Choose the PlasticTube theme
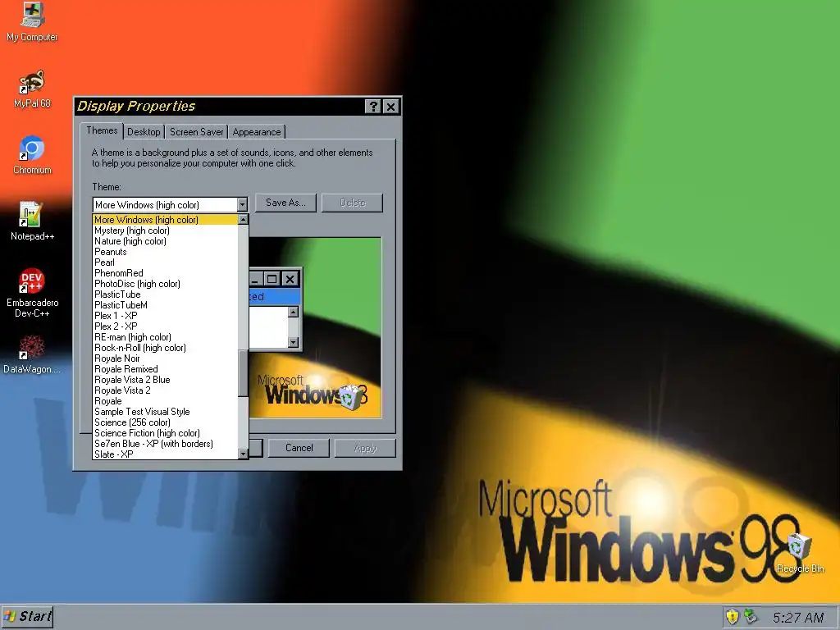Viewport: 840px width, 630px height. coord(165,294)
